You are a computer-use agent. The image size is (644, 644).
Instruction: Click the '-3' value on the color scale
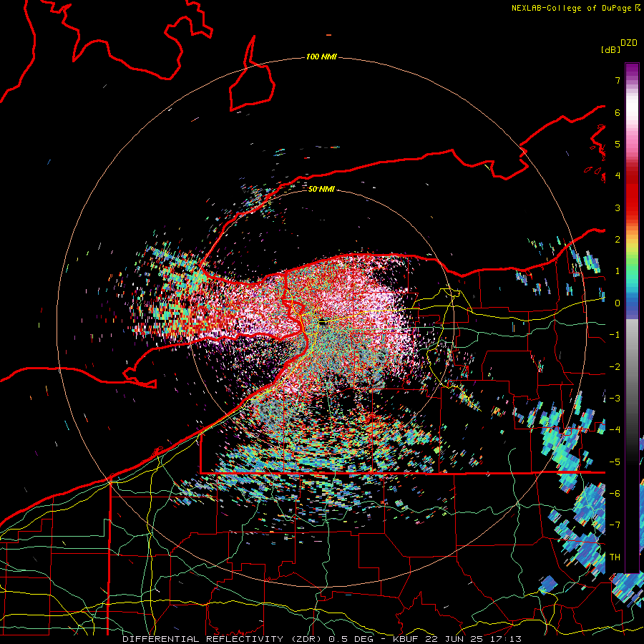tap(615, 399)
